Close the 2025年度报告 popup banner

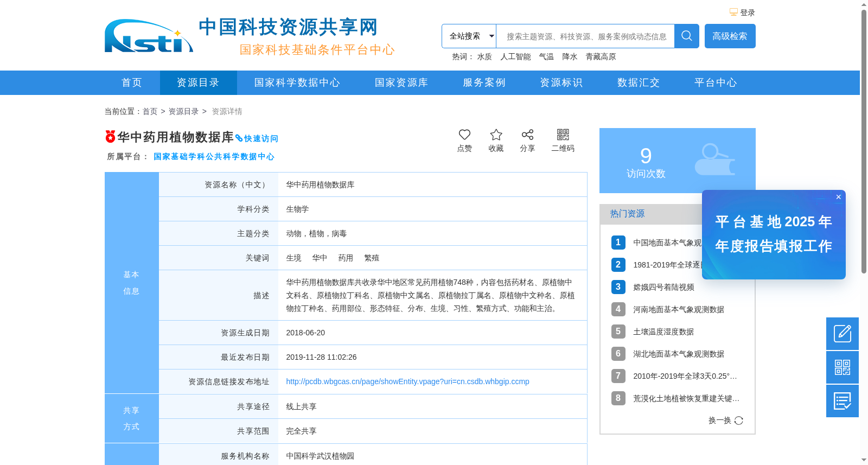(x=839, y=197)
